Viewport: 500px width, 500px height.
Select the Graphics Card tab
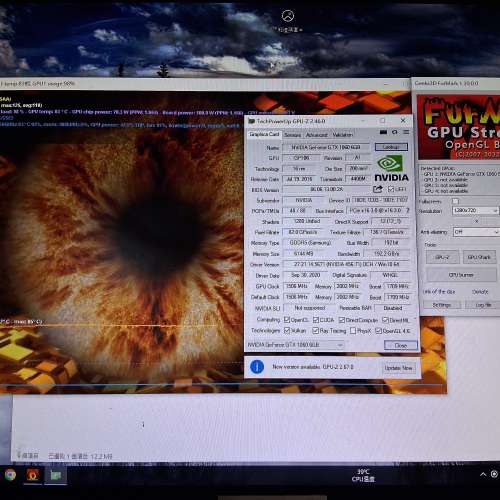(264, 134)
